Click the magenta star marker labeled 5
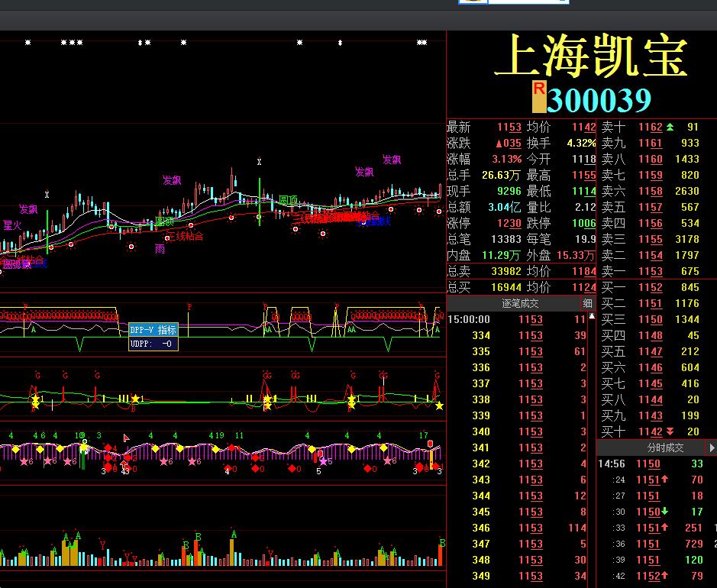The width and height of the screenshot is (717, 588). 324,461
